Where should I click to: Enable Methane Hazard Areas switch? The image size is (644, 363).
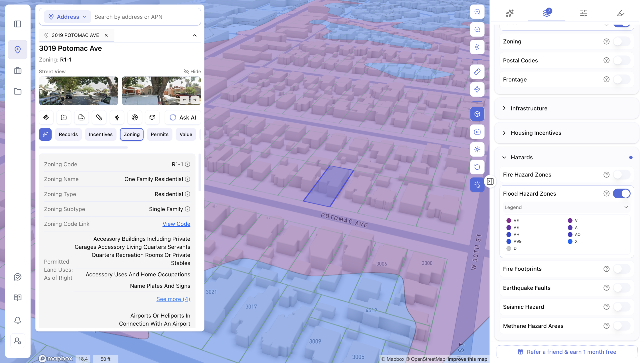[x=622, y=326]
